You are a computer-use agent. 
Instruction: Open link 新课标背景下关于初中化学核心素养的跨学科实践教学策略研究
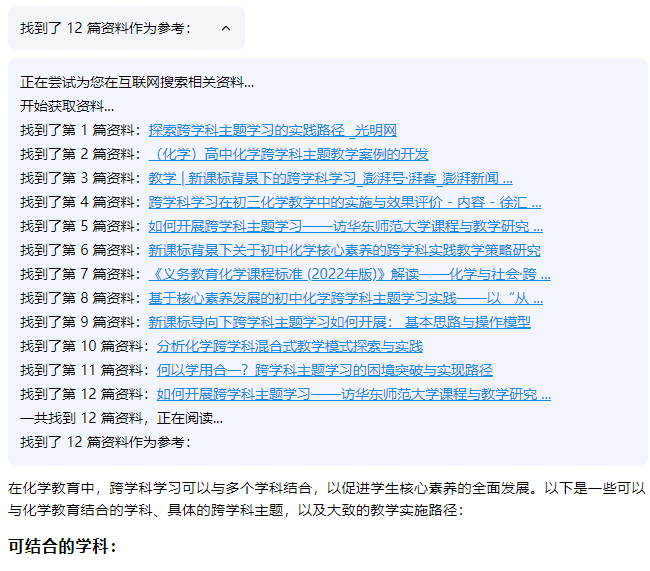coord(344,250)
